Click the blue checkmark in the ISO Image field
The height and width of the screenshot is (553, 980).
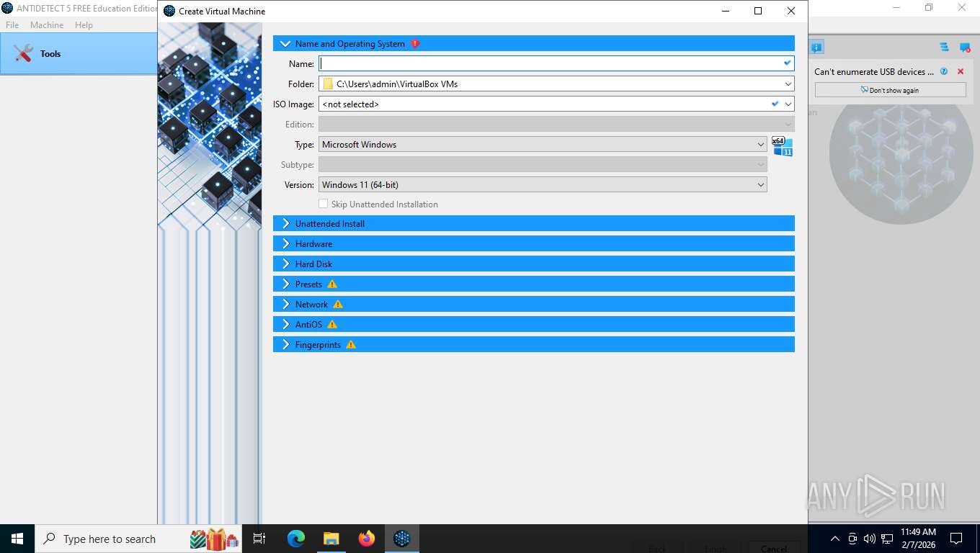[775, 104]
